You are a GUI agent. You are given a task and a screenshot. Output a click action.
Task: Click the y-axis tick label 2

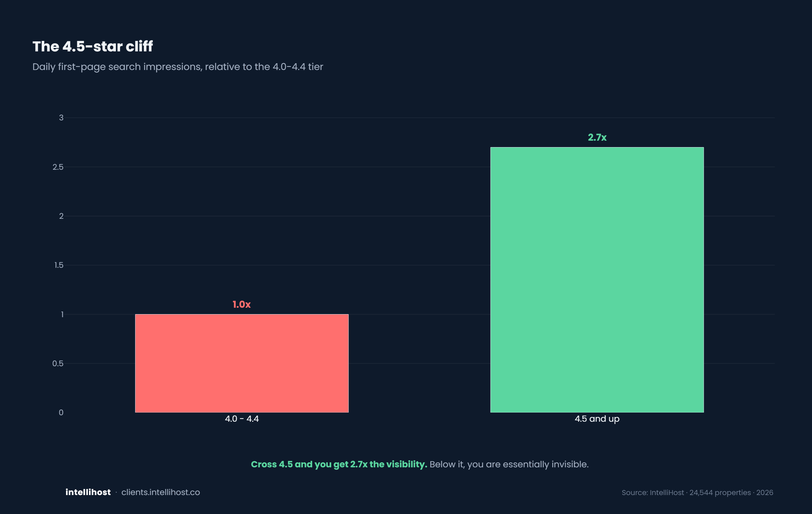(x=61, y=216)
